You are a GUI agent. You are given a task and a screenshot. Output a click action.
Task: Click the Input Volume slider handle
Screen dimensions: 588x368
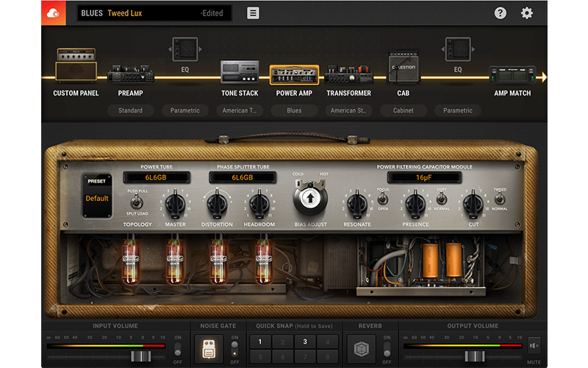(141, 356)
